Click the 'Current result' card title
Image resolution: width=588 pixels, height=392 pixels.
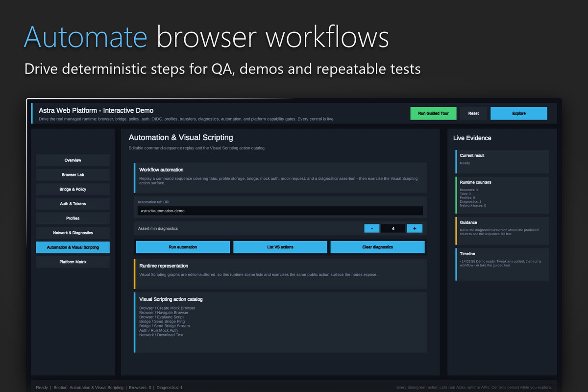[472, 155]
